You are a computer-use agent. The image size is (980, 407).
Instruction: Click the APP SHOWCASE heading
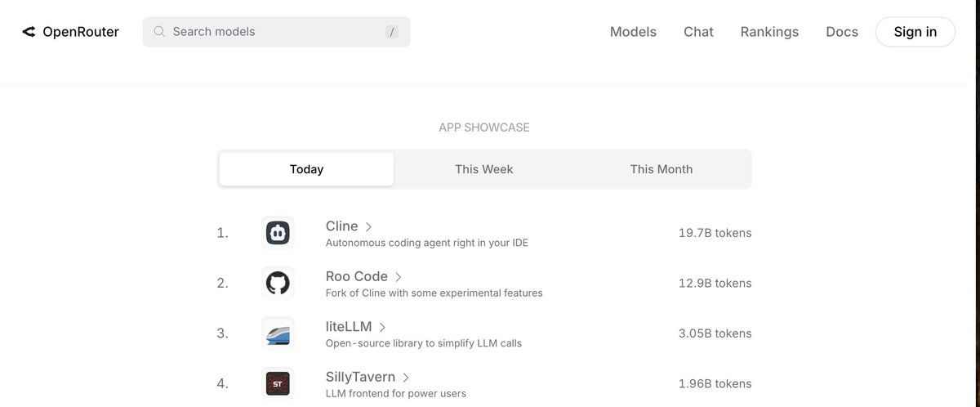[484, 127]
